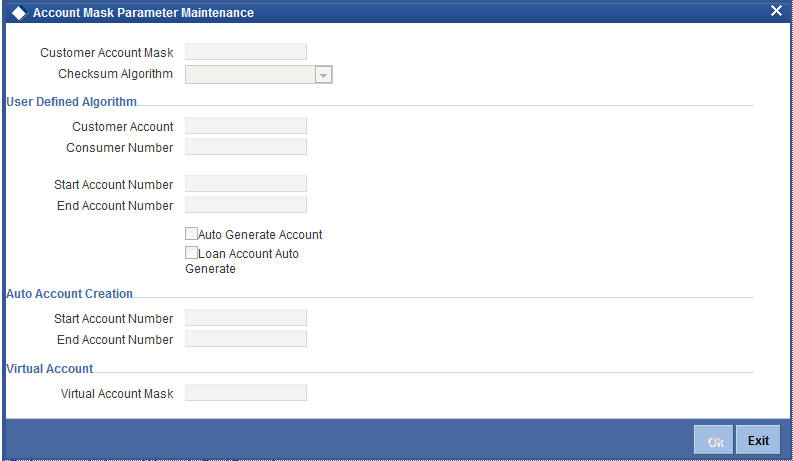Image resolution: width=793 pixels, height=461 pixels.
Task: Click End Account Number under User Defined Algorithm
Action: tap(246, 205)
